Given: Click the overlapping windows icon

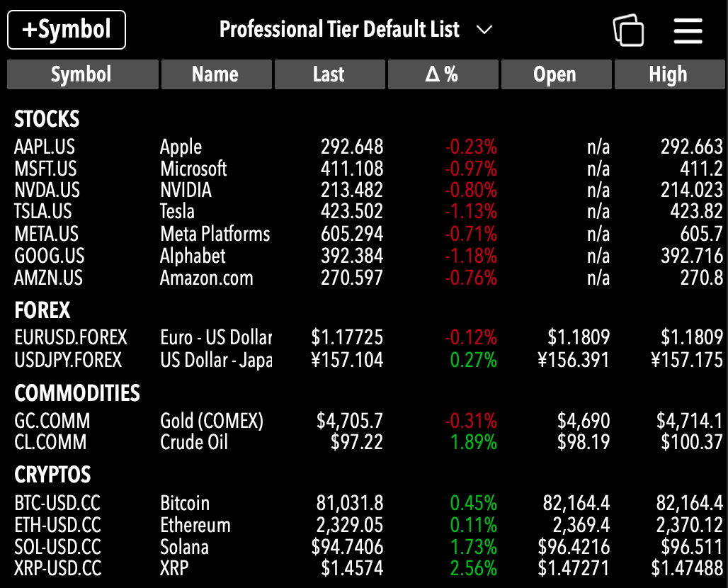Looking at the screenshot, I should pyautogui.click(x=628, y=30).
